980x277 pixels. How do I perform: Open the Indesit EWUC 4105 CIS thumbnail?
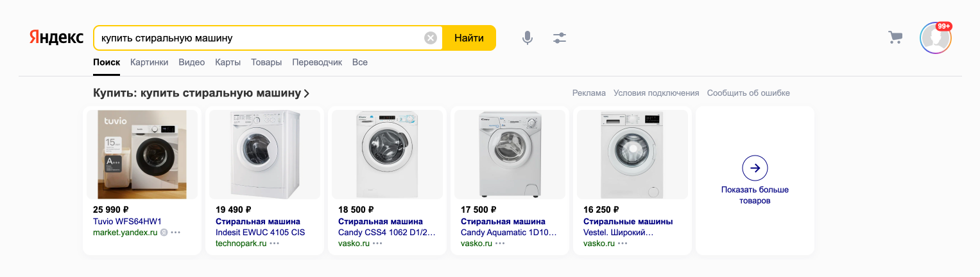(x=265, y=154)
